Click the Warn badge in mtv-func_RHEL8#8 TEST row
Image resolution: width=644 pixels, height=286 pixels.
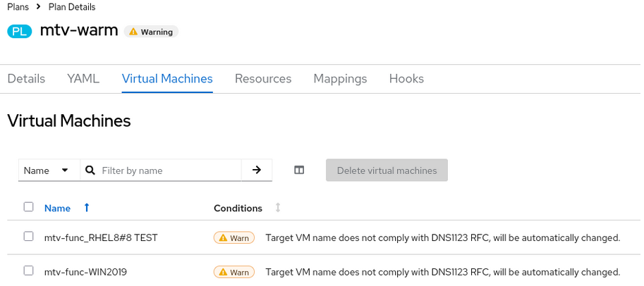234,237
